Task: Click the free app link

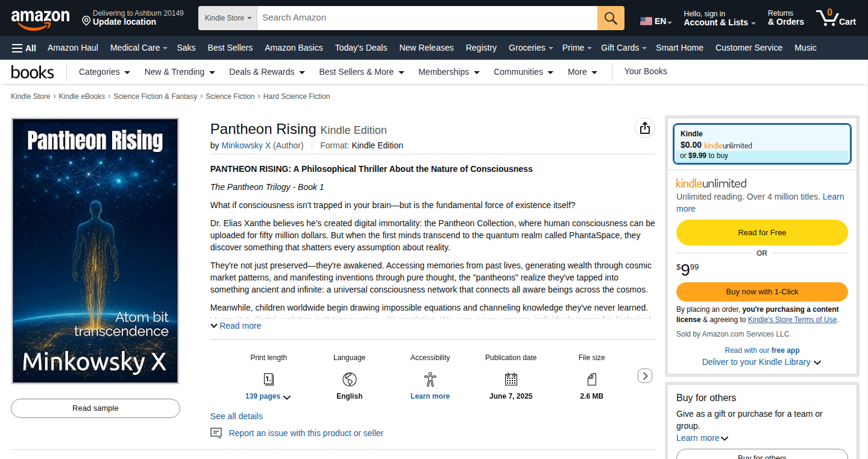Action: coord(785,350)
